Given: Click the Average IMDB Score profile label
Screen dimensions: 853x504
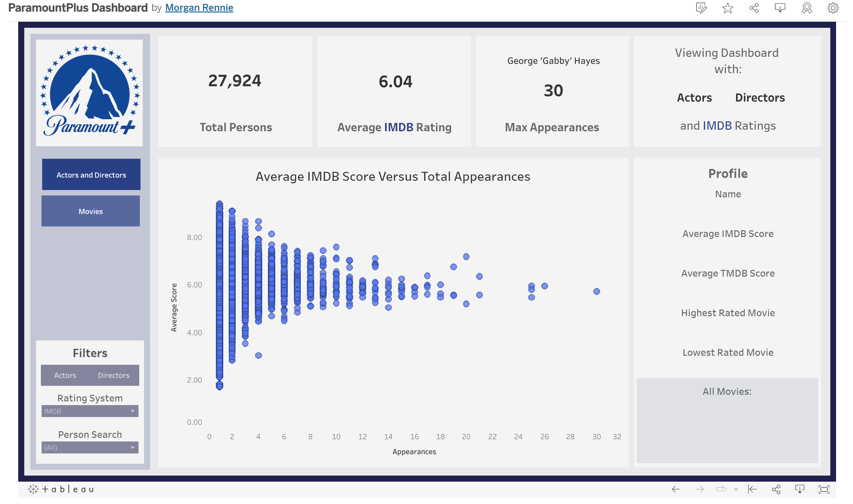Looking at the screenshot, I should [728, 233].
